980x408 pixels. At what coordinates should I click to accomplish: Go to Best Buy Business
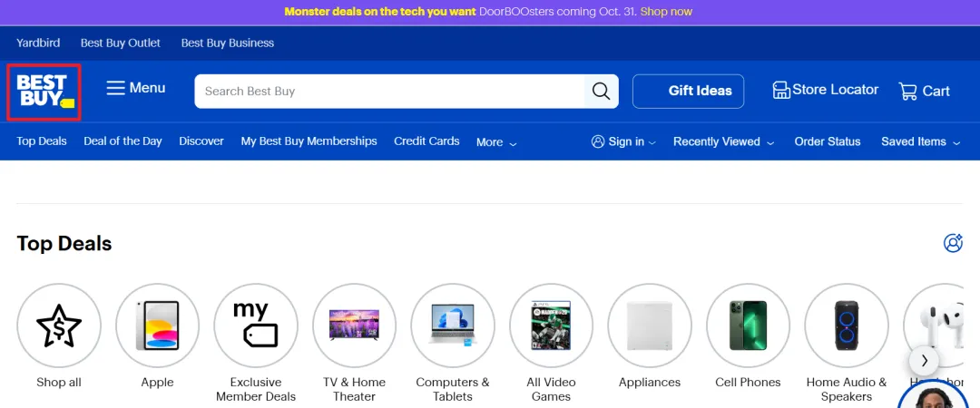coord(228,44)
